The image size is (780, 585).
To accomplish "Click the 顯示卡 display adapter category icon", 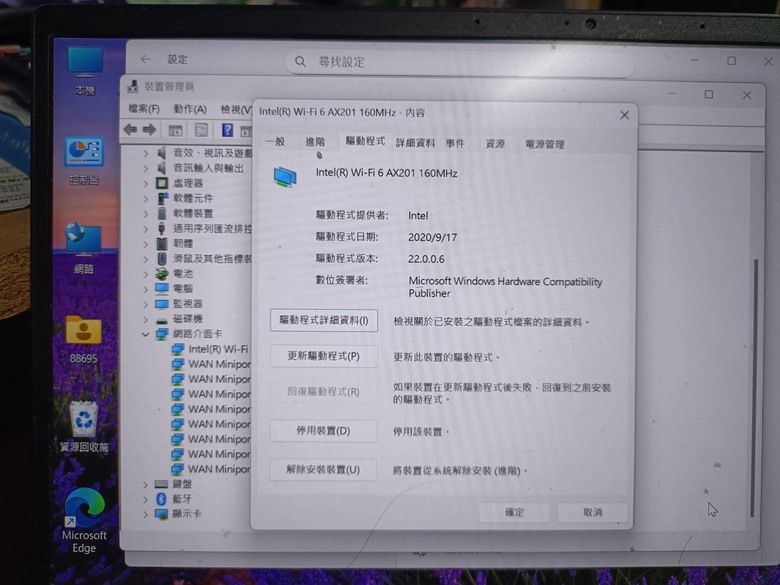I will [161, 514].
